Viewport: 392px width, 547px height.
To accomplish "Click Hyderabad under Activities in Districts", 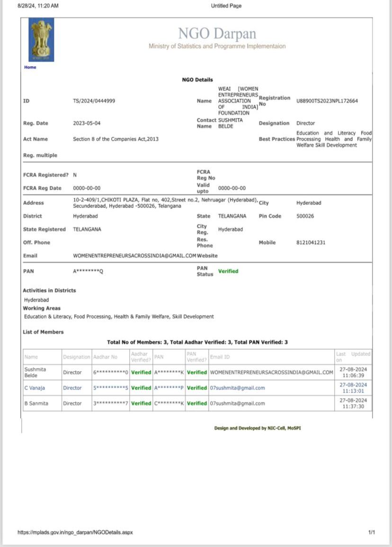I will coord(36,300).
